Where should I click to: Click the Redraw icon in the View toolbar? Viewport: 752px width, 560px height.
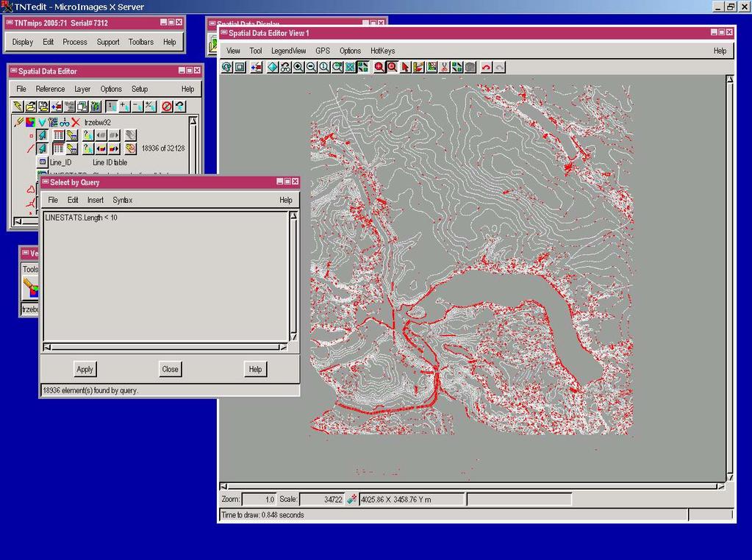pyautogui.click(x=227, y=67)
